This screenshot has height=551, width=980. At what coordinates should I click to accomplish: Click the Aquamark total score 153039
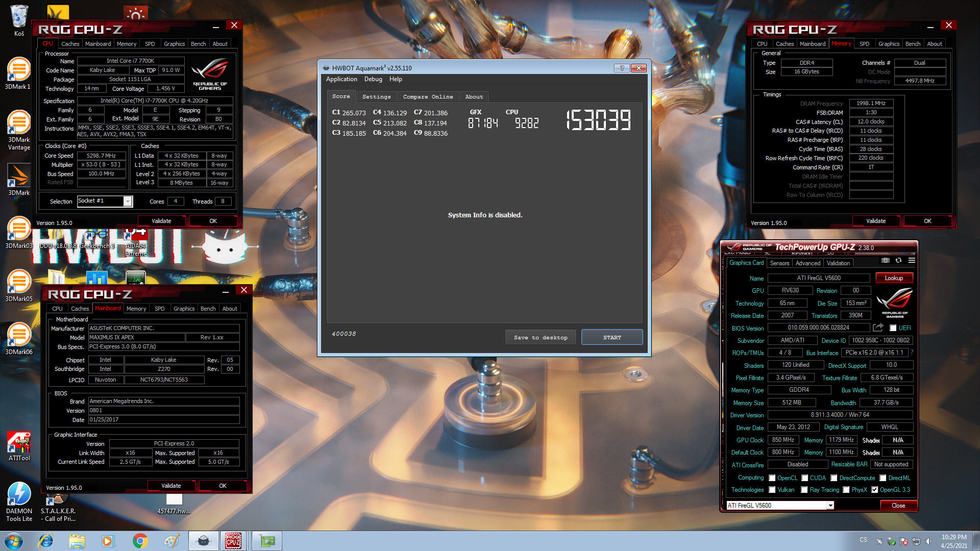tap(599, 120)
